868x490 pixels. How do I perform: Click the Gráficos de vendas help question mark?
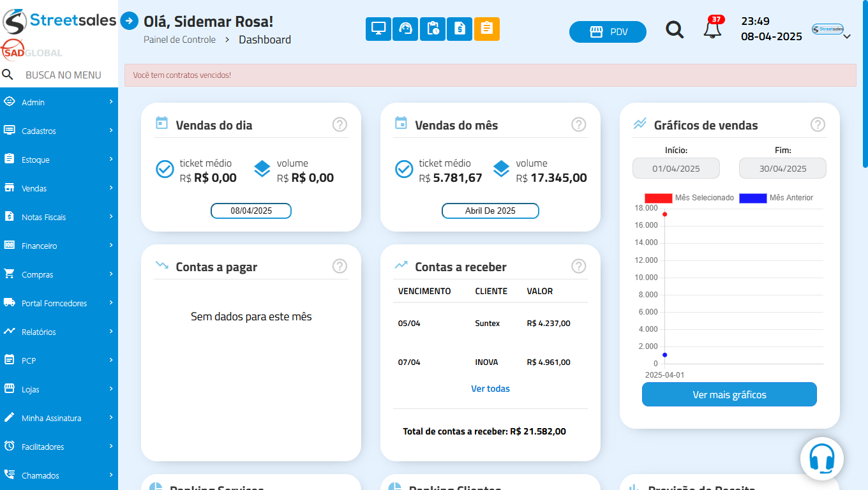[818, 124]
